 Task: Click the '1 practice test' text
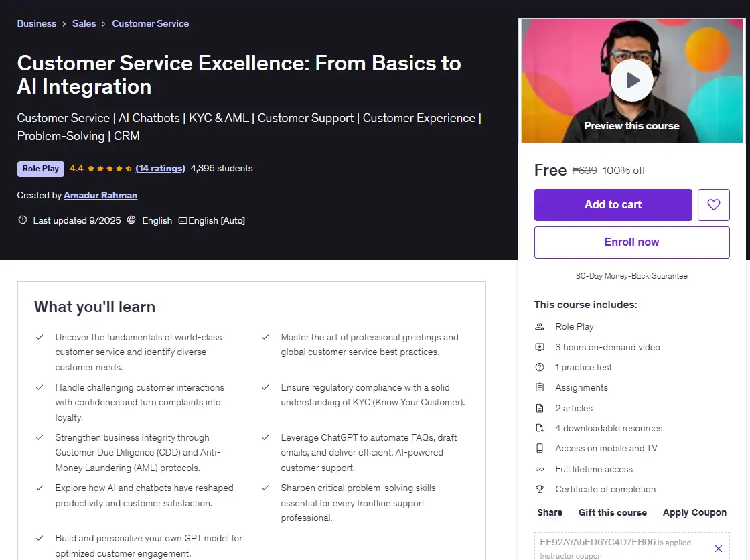tap(583, 367)
